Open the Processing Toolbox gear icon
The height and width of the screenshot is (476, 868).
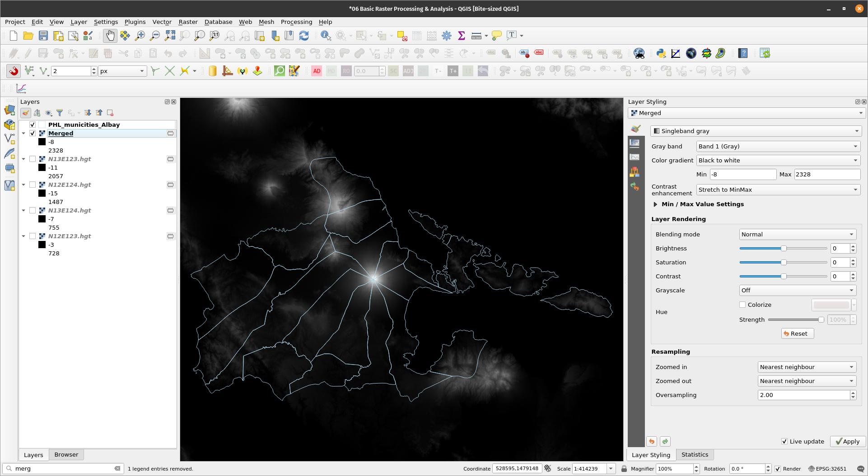(x=446, y=36)
